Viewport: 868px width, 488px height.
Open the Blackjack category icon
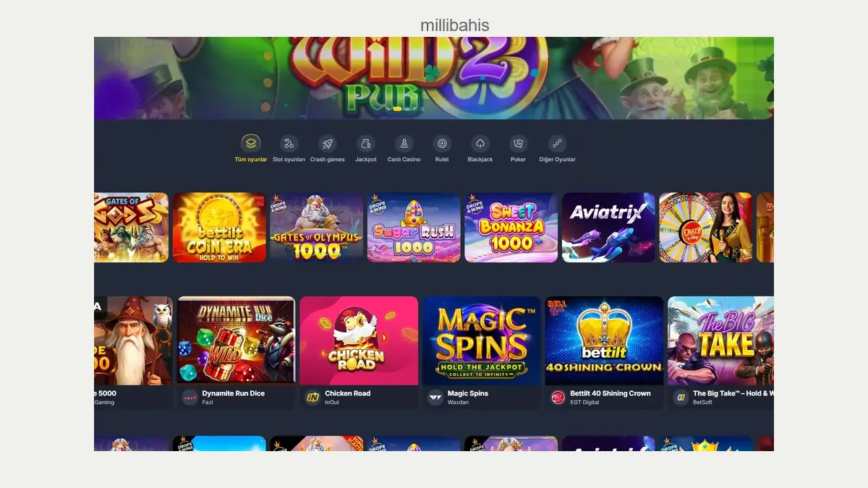pos(480,143)
